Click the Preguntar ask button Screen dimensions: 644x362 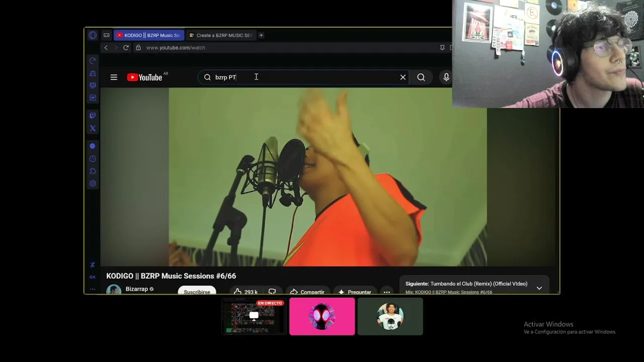coord(355,291)
